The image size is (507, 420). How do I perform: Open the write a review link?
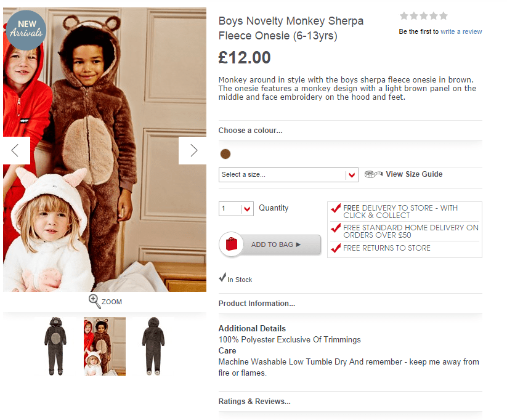click(x=461, y=31)
